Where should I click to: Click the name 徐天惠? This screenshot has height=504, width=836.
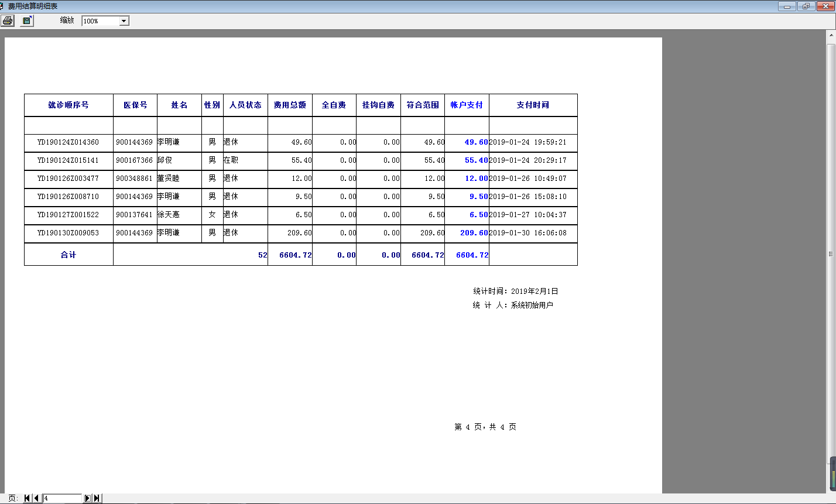click(x=168, y=215)
